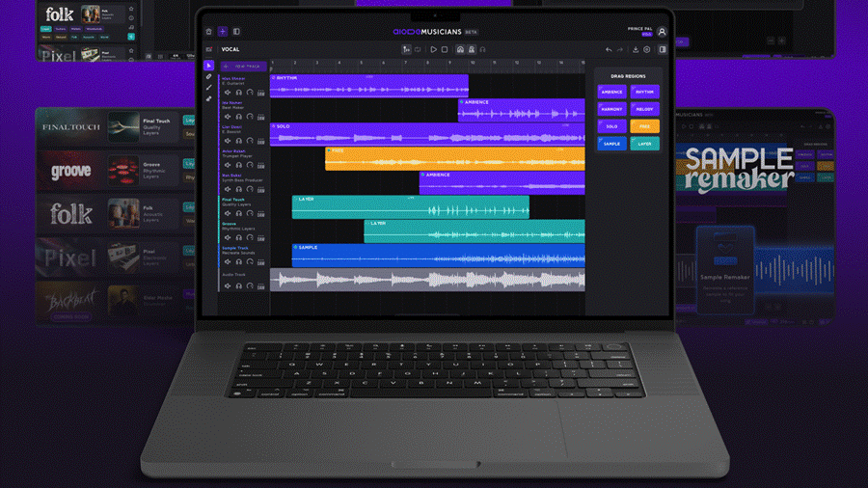The image size is (868, 488).
Task: Toggle the right side panel icon
Action: pyautogui.click(x=662, y=49)
